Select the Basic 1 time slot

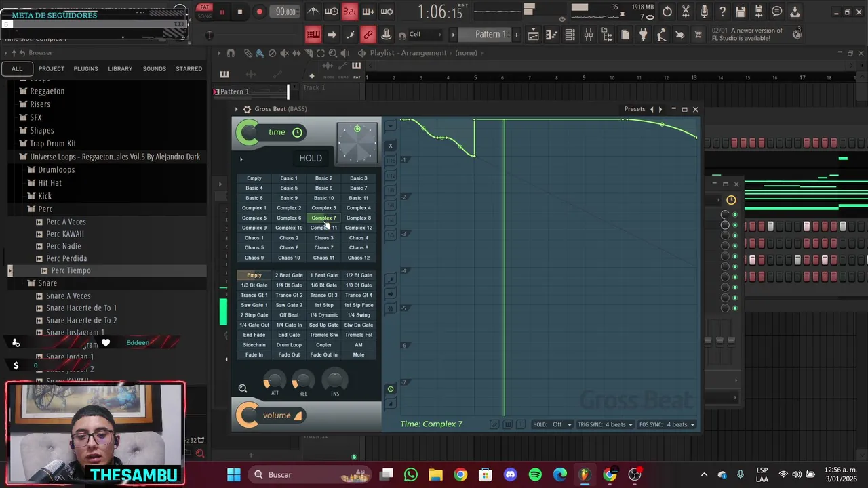point(289,178)
